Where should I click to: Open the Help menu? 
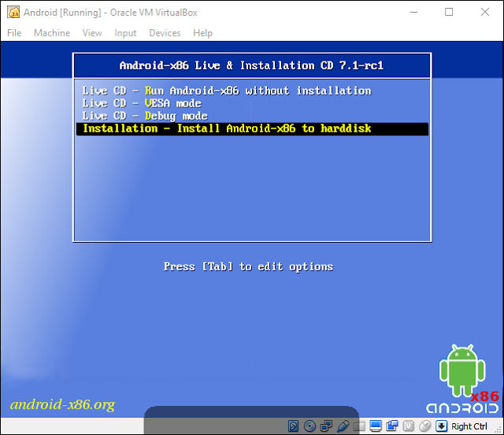(x=203, y=33)
